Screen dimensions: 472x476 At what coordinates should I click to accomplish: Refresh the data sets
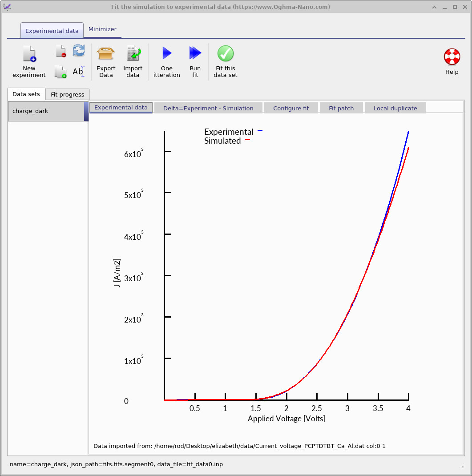click(x=79, y=51)
